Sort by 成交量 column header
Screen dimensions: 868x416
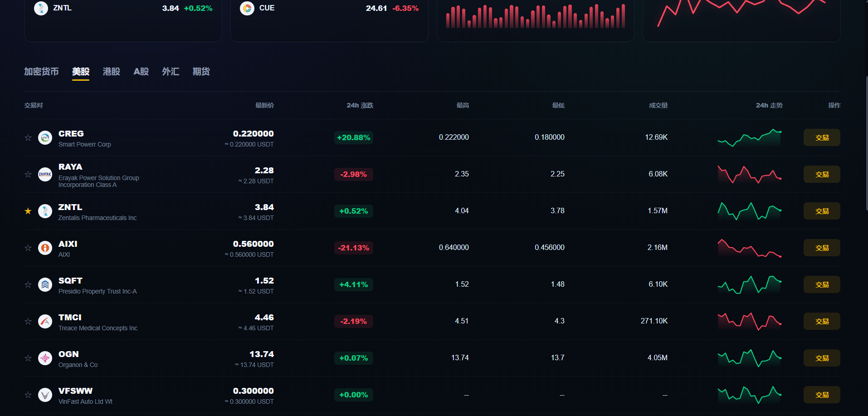tap(658, 105)
